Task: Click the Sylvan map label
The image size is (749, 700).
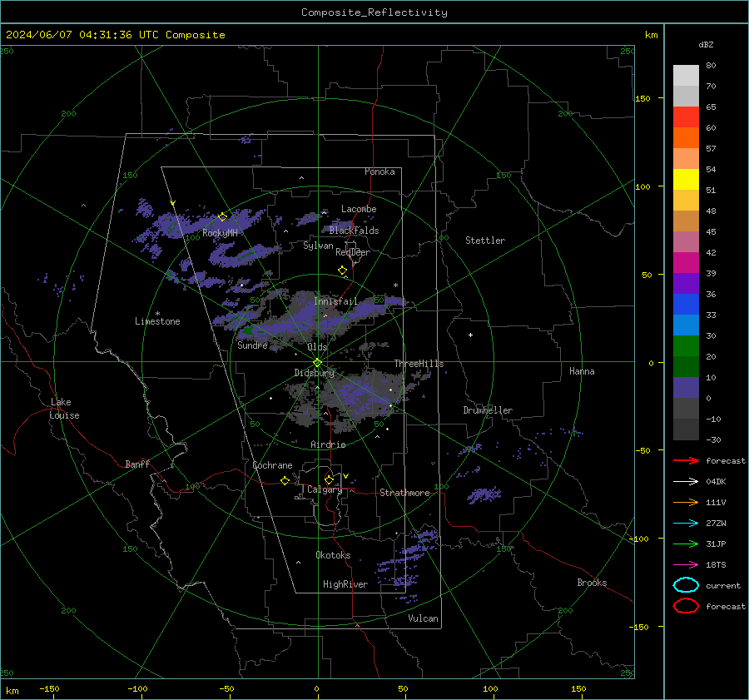Action: pyautogui.click(x=318, y=246)
